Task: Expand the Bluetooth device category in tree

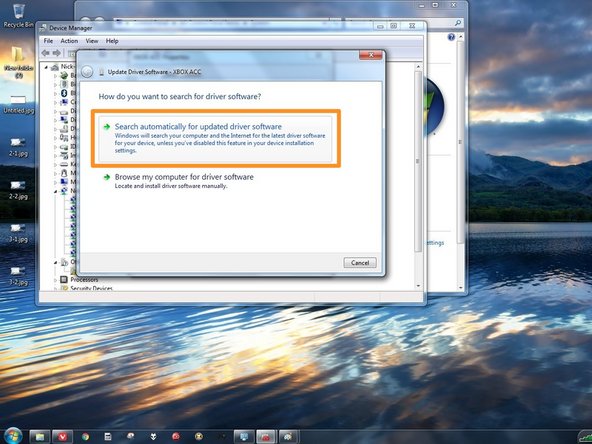Action: [x=56, y=93]
